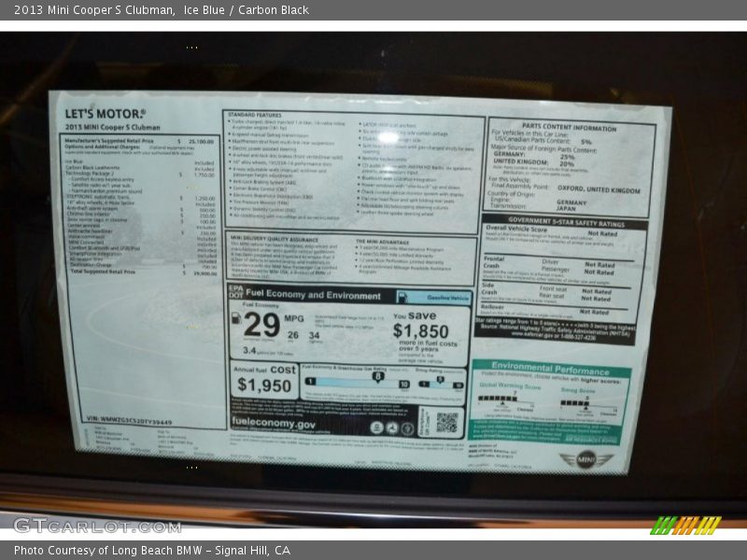Screen dimensions: 747x560
Task: Click the You Save $1,850 amount
Action: click(420, 329)
